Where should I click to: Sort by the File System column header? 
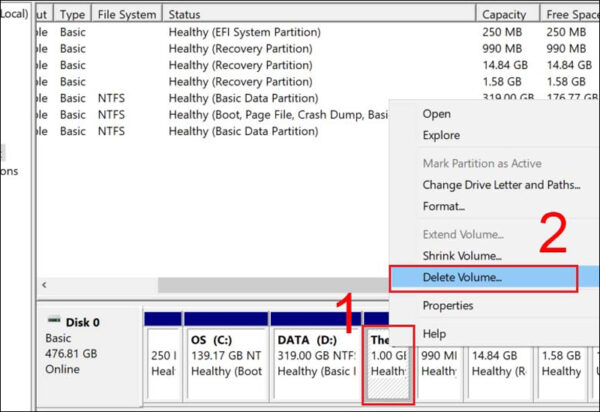tap(127, 15)
